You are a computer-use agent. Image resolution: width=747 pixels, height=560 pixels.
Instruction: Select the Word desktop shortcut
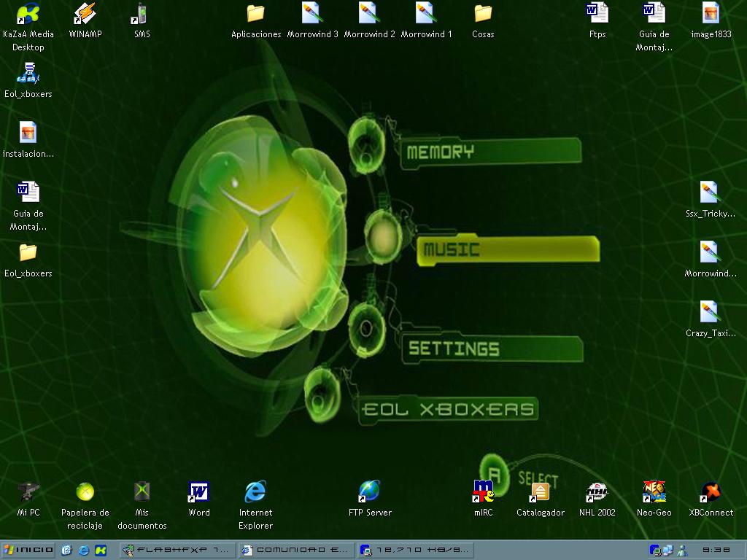click(x=198, y=492)
